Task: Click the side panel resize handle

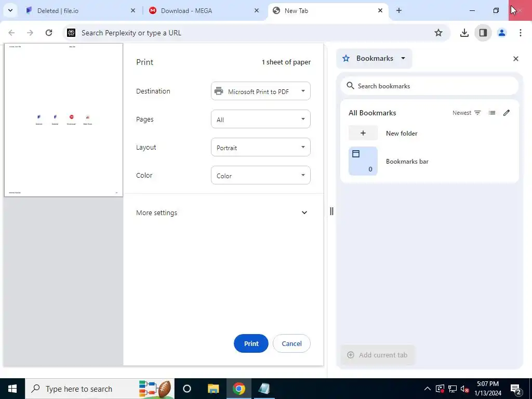Action: tap(331, 211)
